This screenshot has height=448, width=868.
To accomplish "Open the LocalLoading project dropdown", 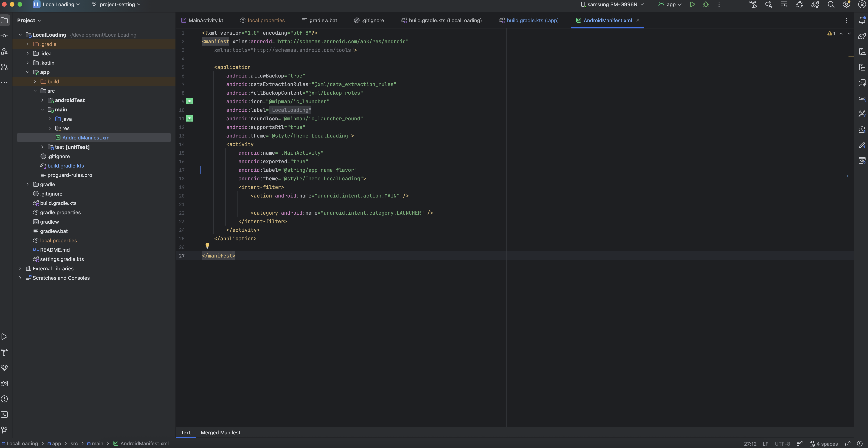I will [x=57, y=4].
